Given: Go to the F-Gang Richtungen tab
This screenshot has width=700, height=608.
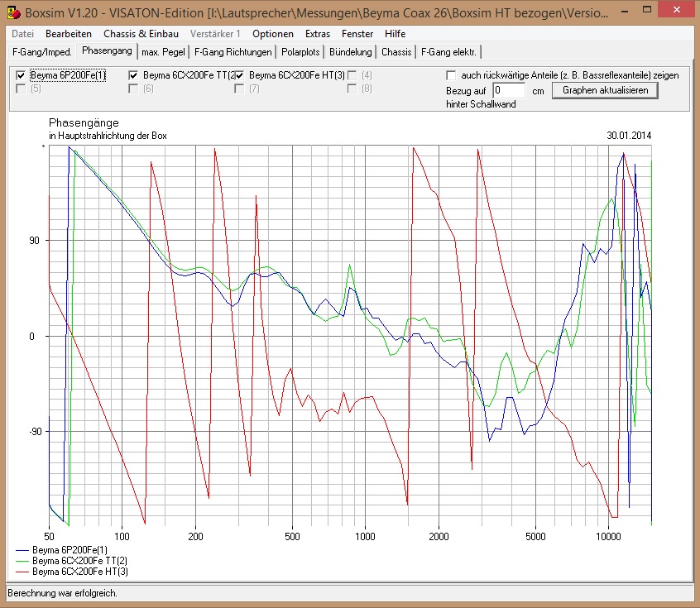Looking at the screenshot, I should click(x=233, y=52).
